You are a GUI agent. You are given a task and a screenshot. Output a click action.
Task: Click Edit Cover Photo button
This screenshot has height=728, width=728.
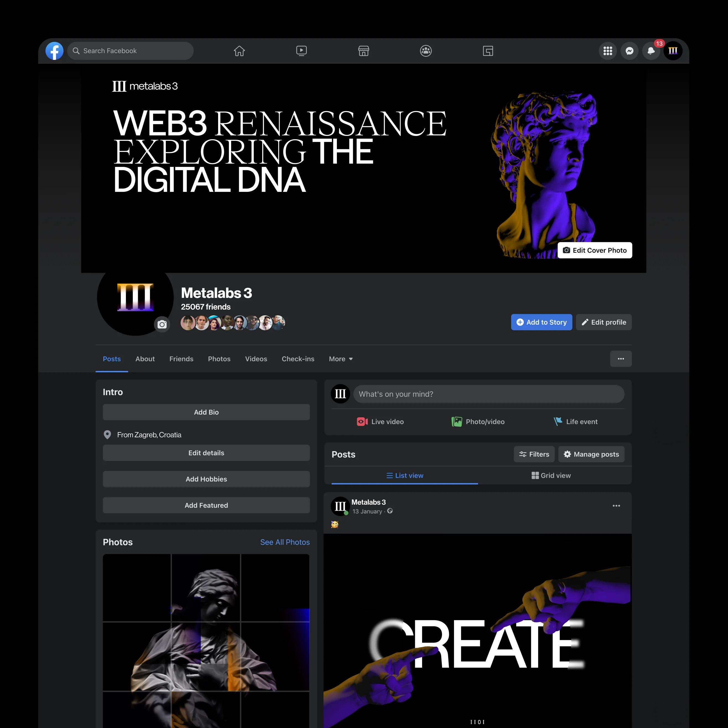(595, 250)
